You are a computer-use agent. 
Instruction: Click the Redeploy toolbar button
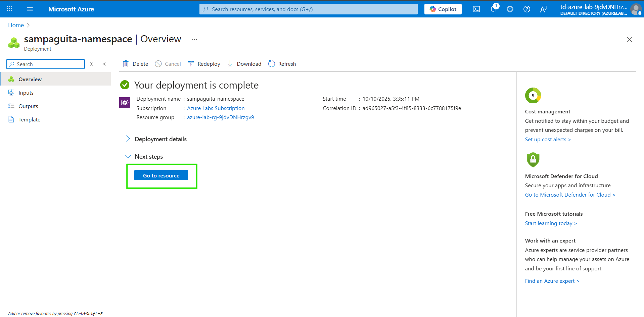pyautogui.click(x=204, y=64)
